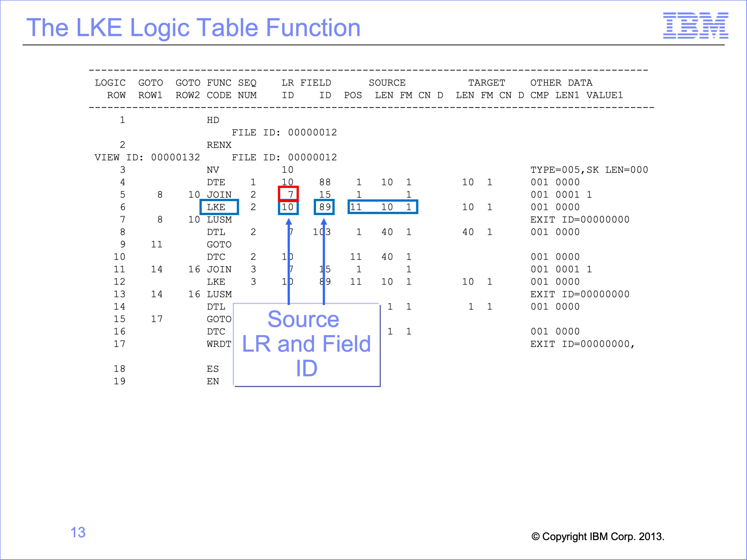Click the blue-boxed source values 11 10 1
This screenshot has width=747, height=560.
[x=382, y=207]
